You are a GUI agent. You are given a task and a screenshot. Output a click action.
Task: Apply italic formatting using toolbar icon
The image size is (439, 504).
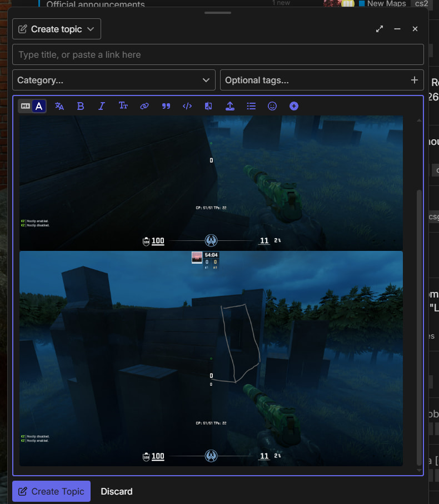(102, 106)
